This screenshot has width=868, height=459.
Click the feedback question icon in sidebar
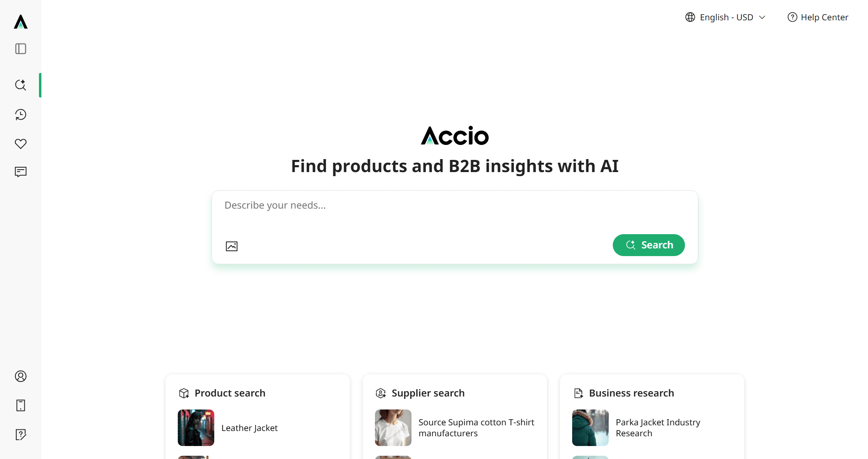pos(21,435)
